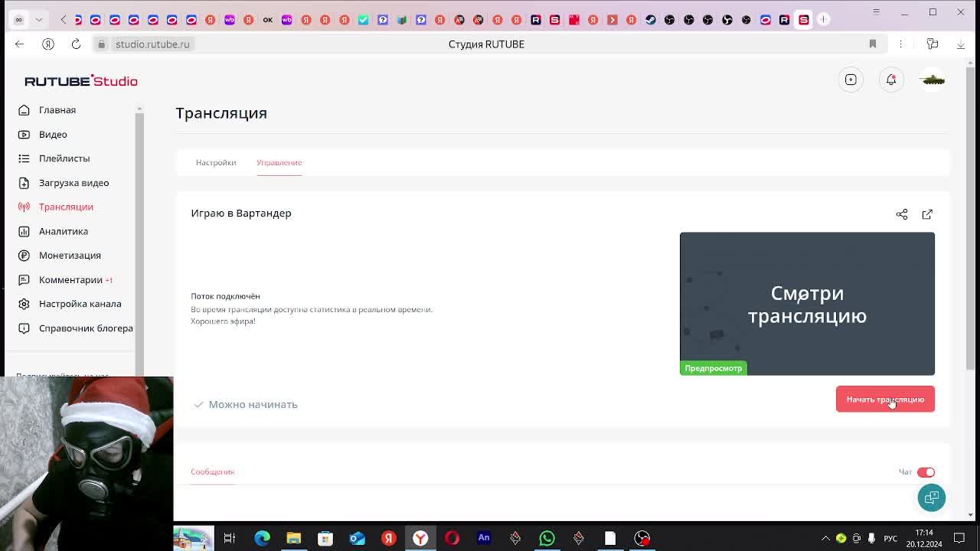Click the analytics icon next to Аналитика
This screenshot has height=551, width=980.
[24, 231]
